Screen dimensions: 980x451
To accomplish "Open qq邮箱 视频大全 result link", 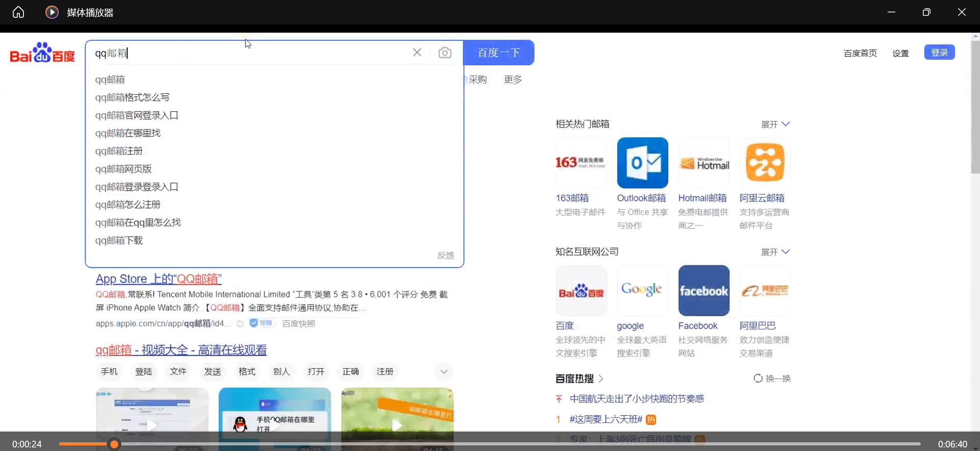I will (181, 350).
